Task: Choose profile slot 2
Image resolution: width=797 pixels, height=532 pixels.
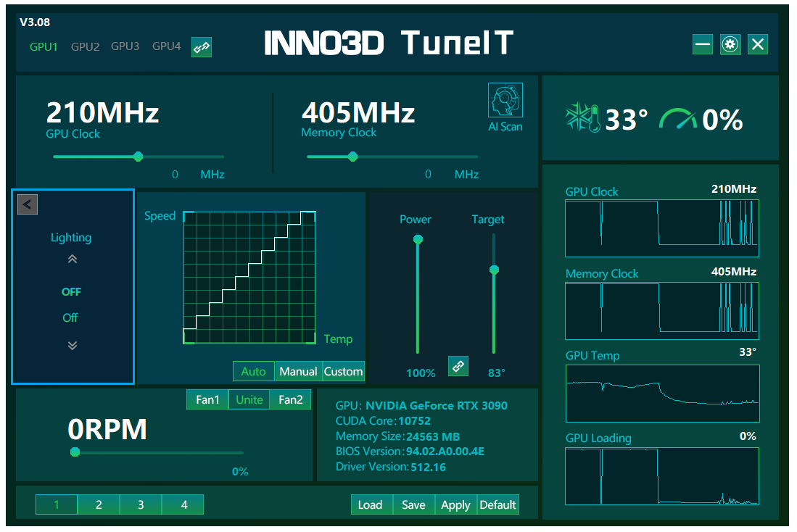Action: (x=99, y=504)
